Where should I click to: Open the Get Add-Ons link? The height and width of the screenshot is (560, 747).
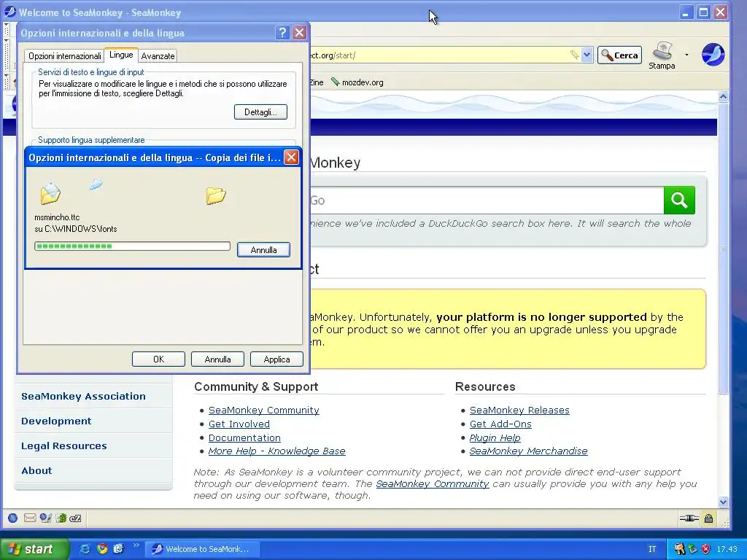coord(500,424)
